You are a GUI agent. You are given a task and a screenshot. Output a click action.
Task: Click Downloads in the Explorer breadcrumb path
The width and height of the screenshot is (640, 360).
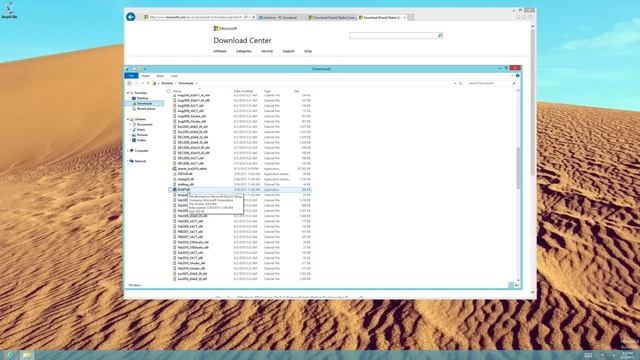(x=186, y=83)
